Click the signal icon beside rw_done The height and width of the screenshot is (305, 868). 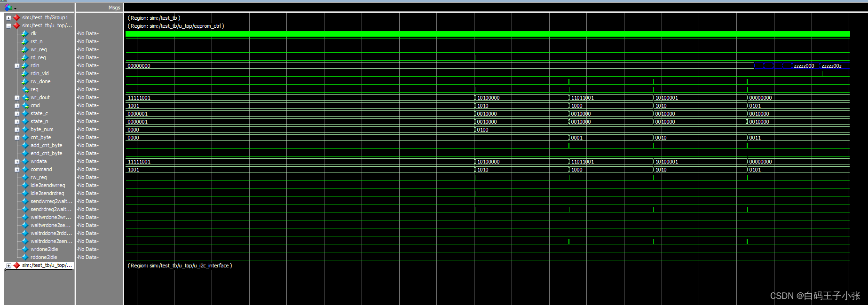point(24,81)
